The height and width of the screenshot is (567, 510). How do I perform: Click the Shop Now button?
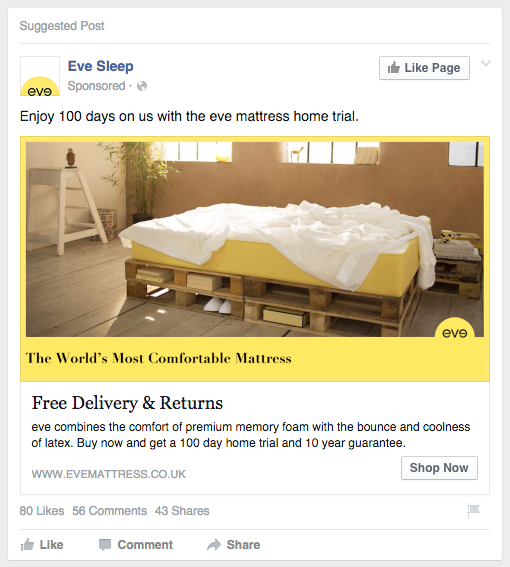pyautogui.click(x=439, y=468)
